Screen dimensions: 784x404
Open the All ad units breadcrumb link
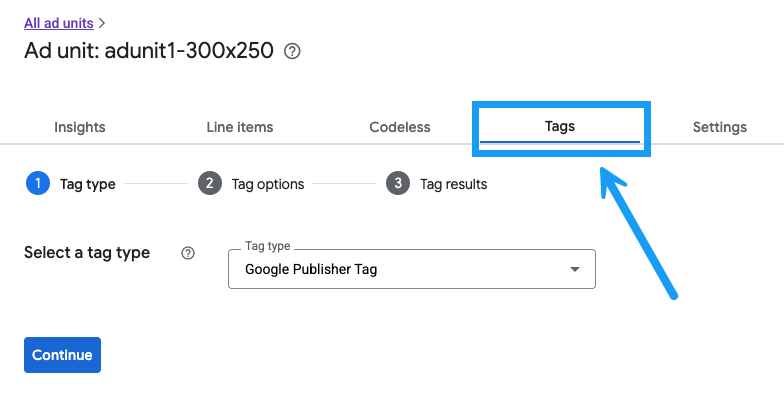point(58,23)
